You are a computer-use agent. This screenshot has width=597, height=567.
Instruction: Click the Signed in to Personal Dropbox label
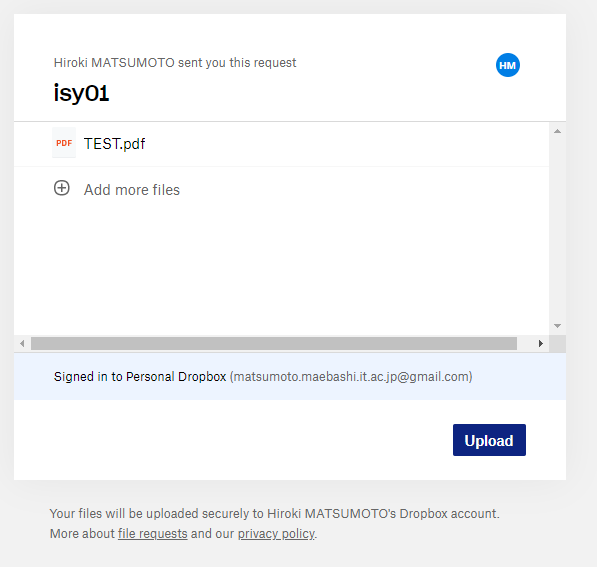click(x=140, y=377)
